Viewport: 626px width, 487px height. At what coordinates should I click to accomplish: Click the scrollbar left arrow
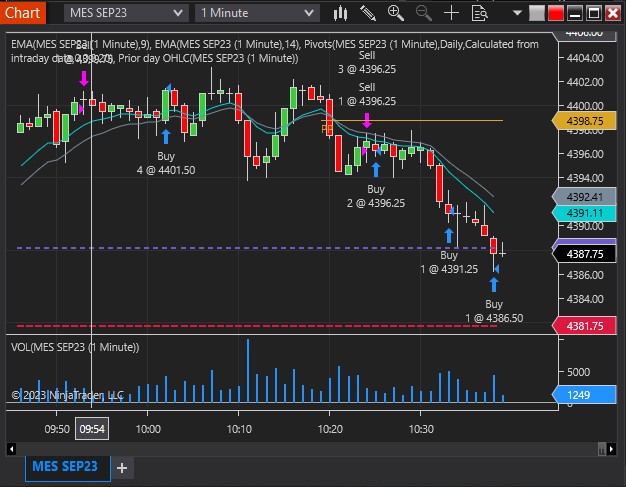click(12, 449)
